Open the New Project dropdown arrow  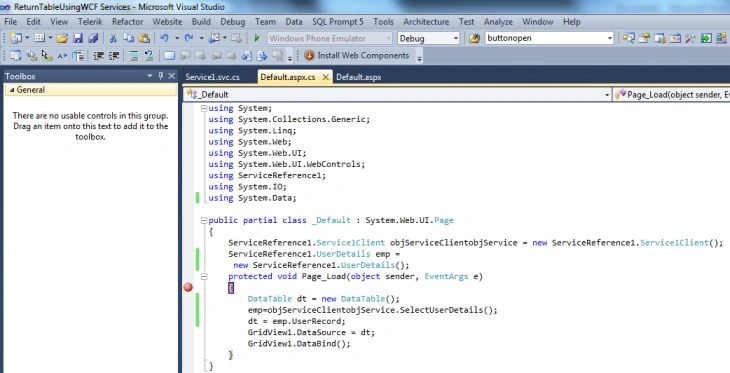point(27,38)
